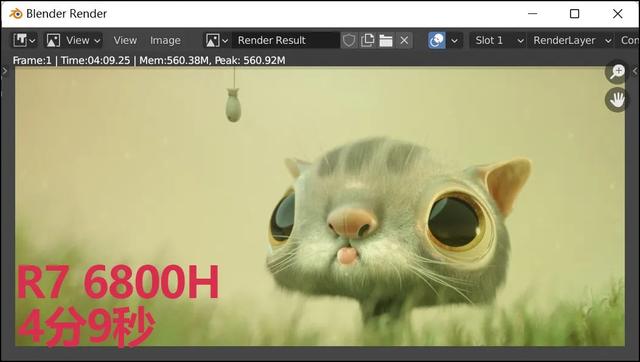Open the RenderLayer dropdown
Image resolution: width=640 pixels, height=362 pixels.
click(x=571, y=40)
